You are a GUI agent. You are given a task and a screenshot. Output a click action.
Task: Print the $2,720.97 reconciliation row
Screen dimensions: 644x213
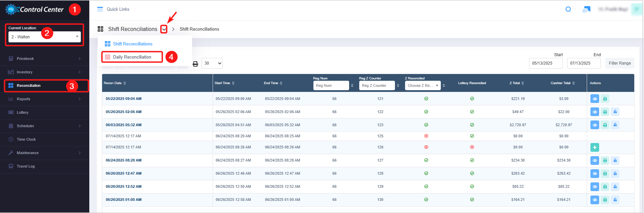pyautogui.click(x=605, y=125)
